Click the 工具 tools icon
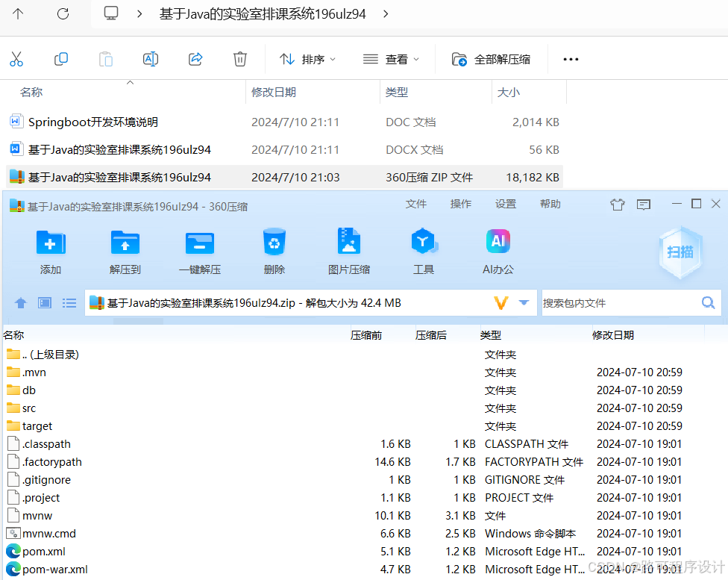728x580 pixels. 424,241
